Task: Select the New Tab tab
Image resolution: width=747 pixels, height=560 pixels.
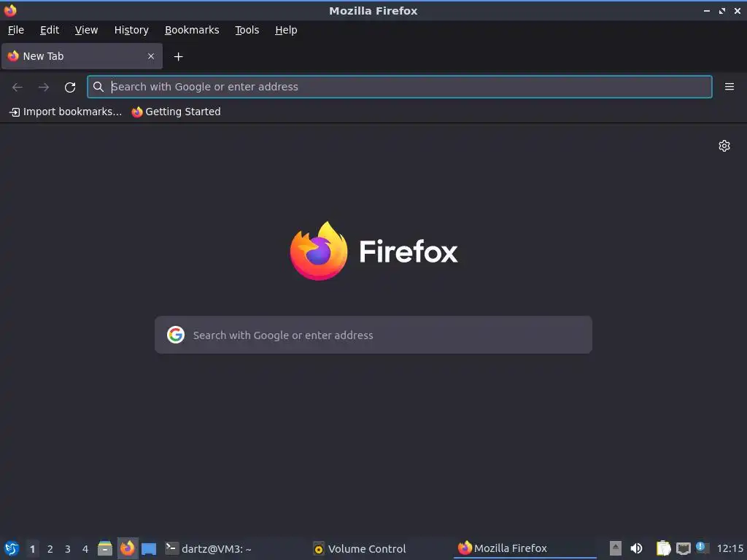Action: [x=82, y=56]
